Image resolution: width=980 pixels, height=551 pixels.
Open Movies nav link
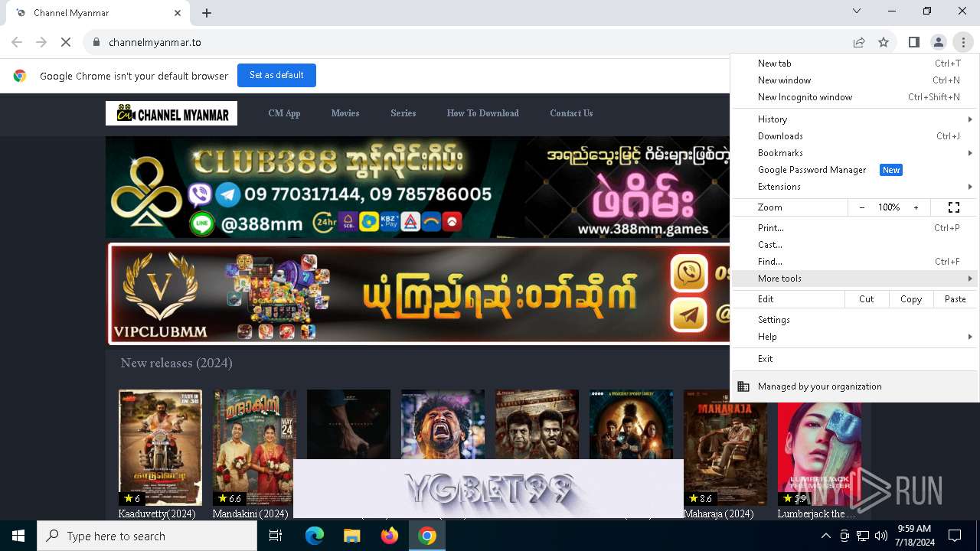click(345, 113)
